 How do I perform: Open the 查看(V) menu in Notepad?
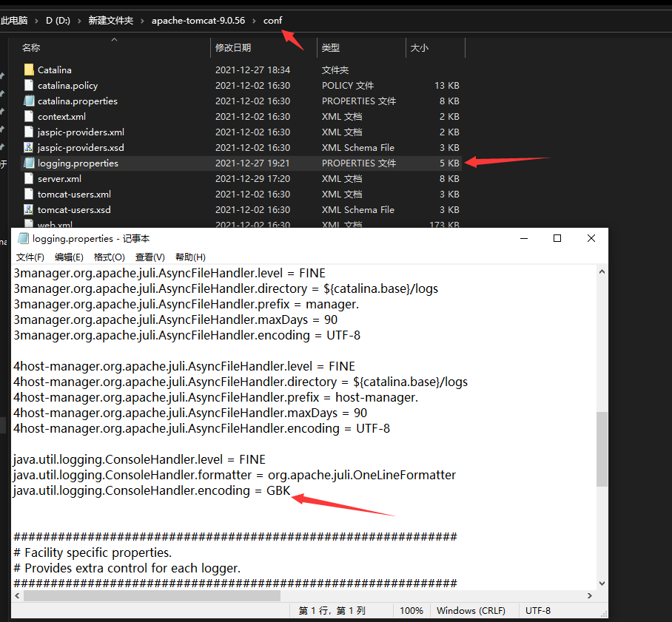(x=149, y=257)
